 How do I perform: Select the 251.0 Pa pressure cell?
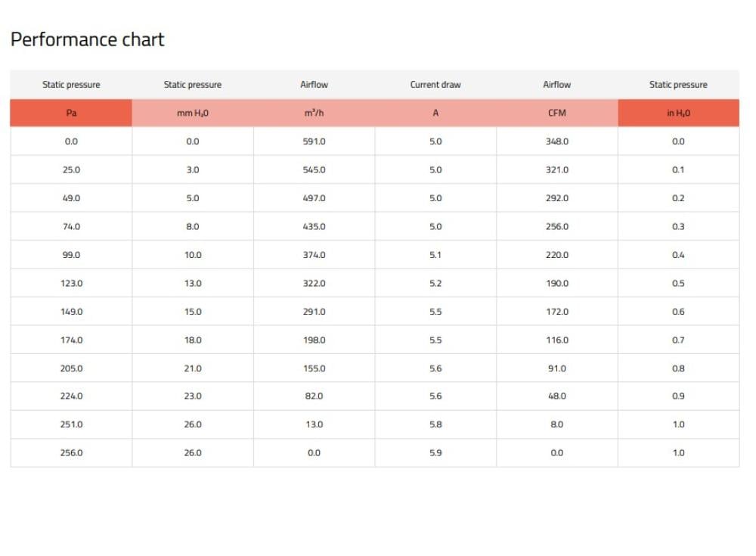pos(72,424)
